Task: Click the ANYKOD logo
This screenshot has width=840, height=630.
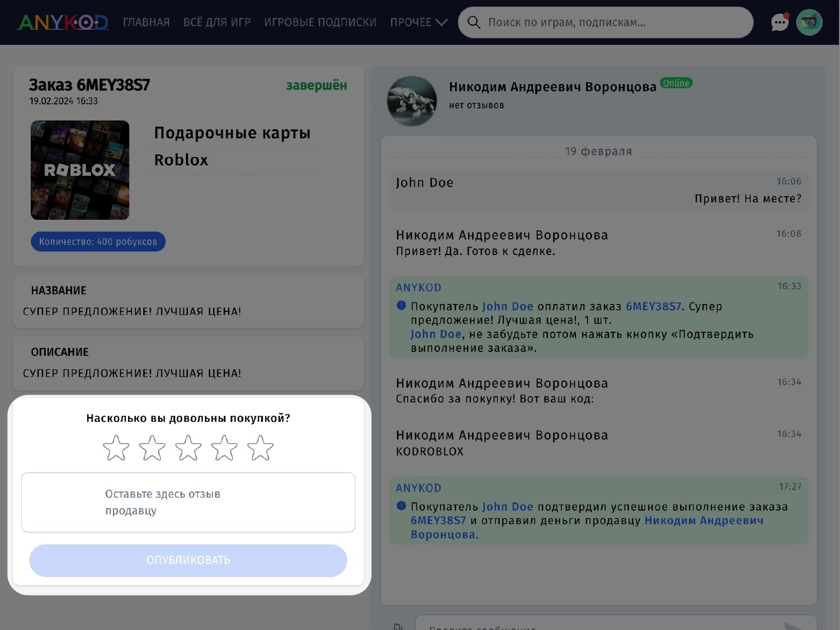Action: (x=63, y=22)
